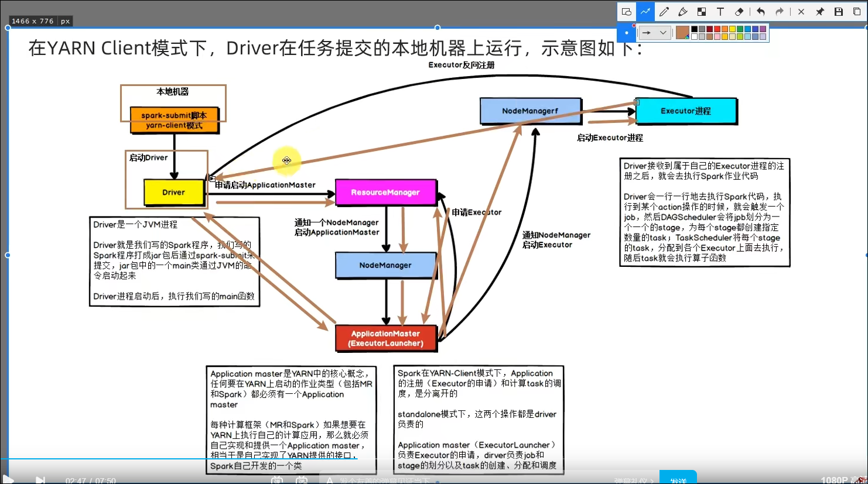Pick the dark gray color swatch

(x=702, y=29)
